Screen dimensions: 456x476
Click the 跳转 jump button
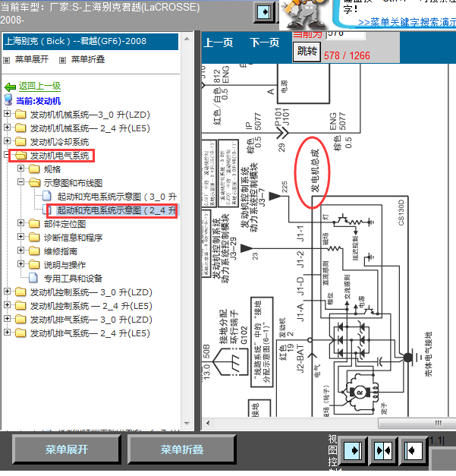[x=307, y=52]
